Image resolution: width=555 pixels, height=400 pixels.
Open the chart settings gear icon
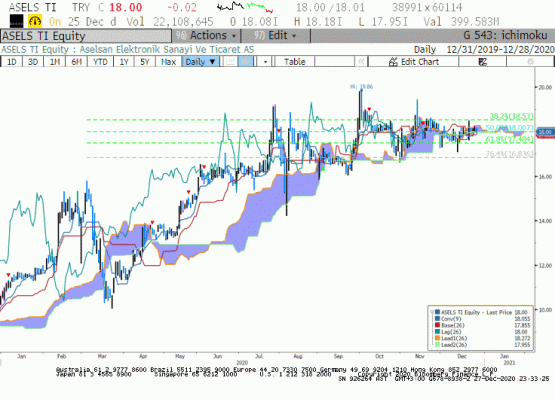click(x=530, y=62)
